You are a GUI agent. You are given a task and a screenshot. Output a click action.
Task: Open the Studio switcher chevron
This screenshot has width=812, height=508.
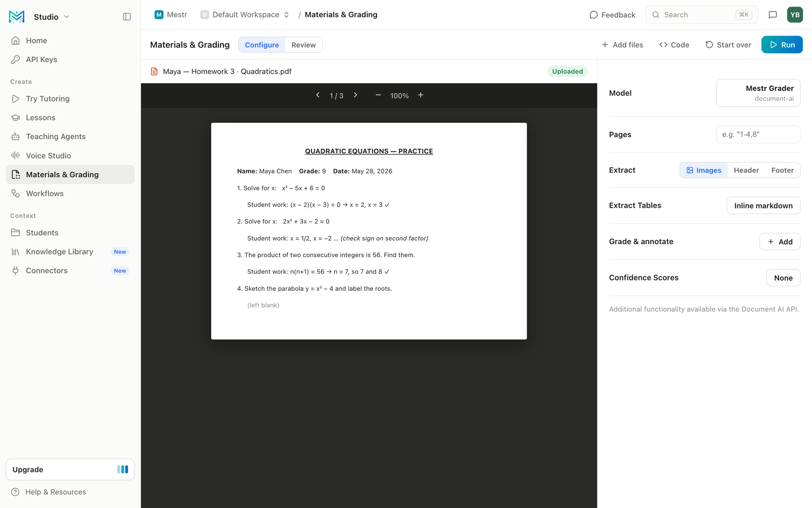pos(66,17)
